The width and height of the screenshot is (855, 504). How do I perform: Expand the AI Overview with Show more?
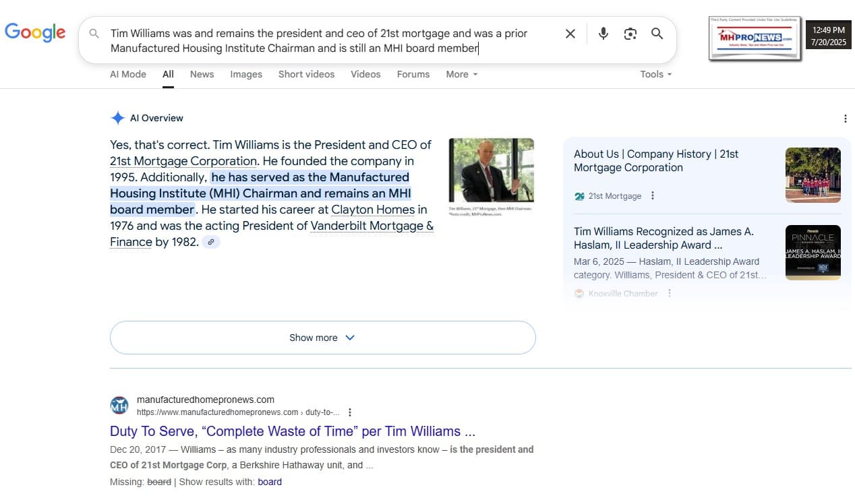point(322,338)
